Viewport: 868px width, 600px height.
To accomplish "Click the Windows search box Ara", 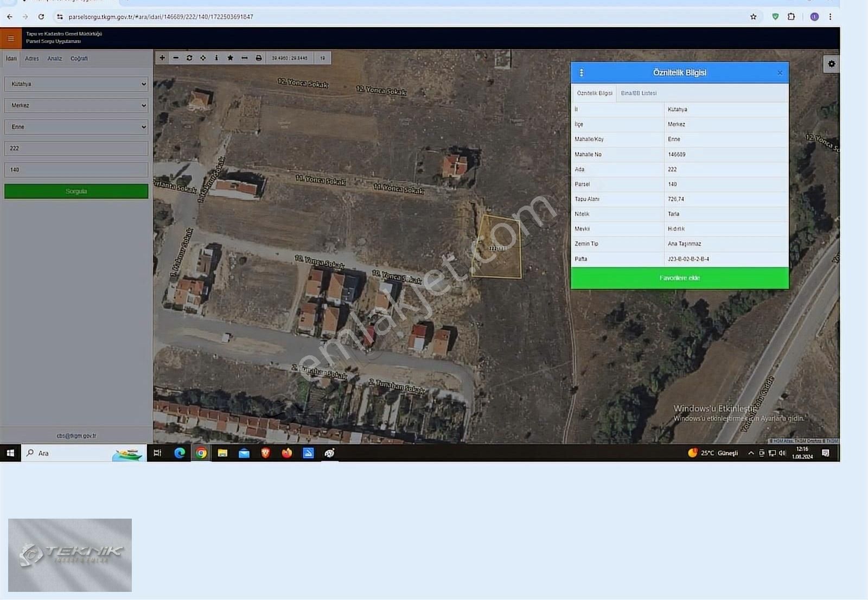I will point(84,453).
